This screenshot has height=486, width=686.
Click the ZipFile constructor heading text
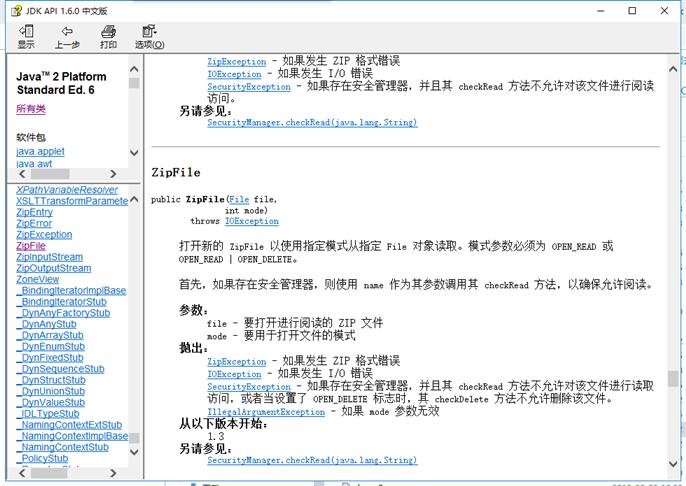[176, 172]
